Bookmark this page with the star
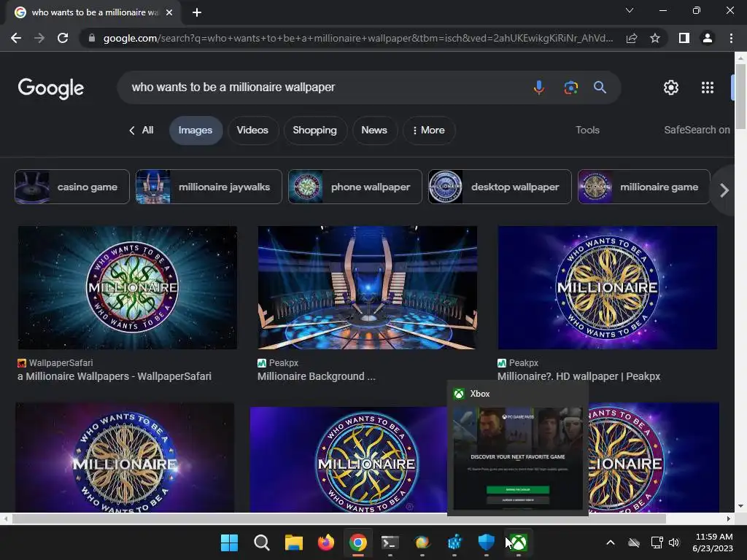 (x=655, y=38)
